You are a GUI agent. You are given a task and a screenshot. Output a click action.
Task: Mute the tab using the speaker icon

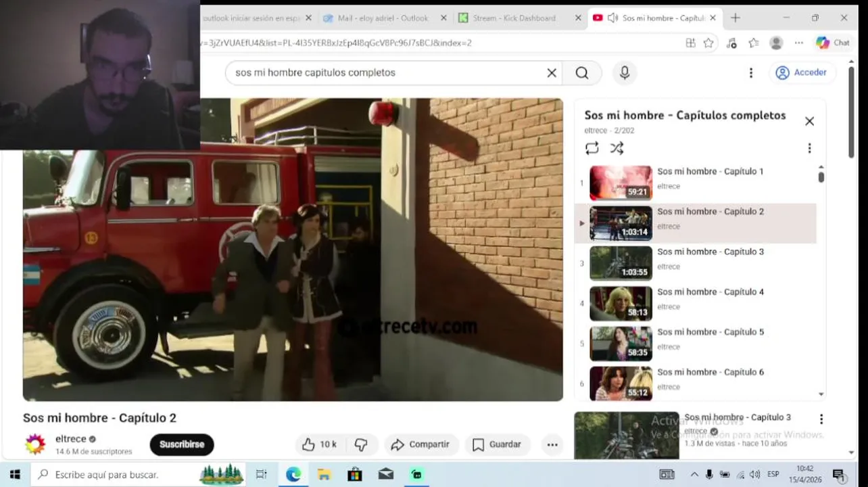(612, 18)
